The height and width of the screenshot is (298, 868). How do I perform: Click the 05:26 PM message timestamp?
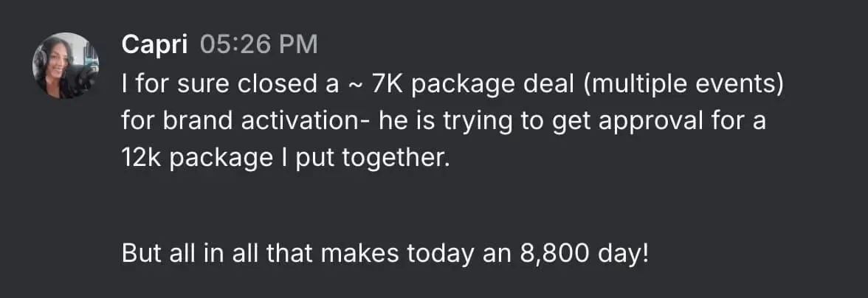(x=258, y=44)
